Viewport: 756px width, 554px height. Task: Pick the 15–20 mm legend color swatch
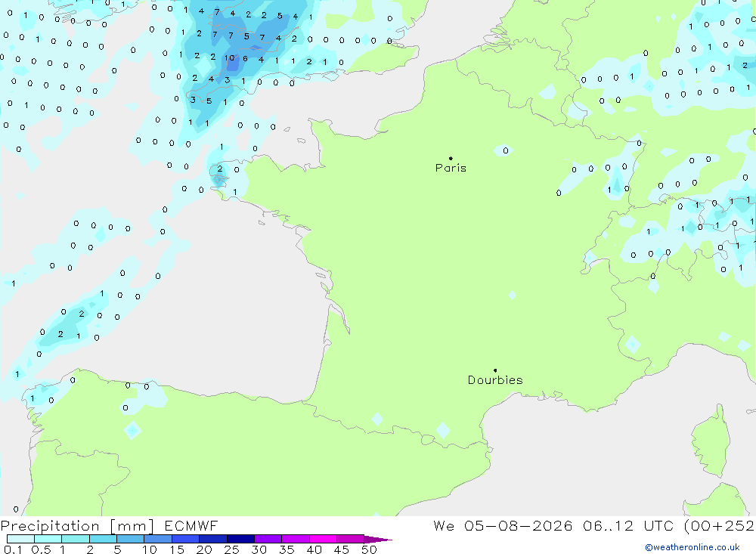(x=186, y=539)
